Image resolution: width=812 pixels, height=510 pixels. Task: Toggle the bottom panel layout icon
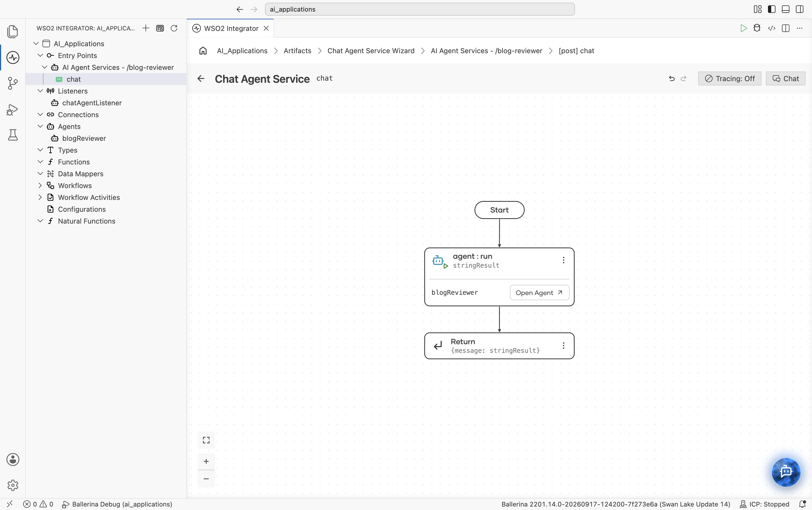pos(786,9)
